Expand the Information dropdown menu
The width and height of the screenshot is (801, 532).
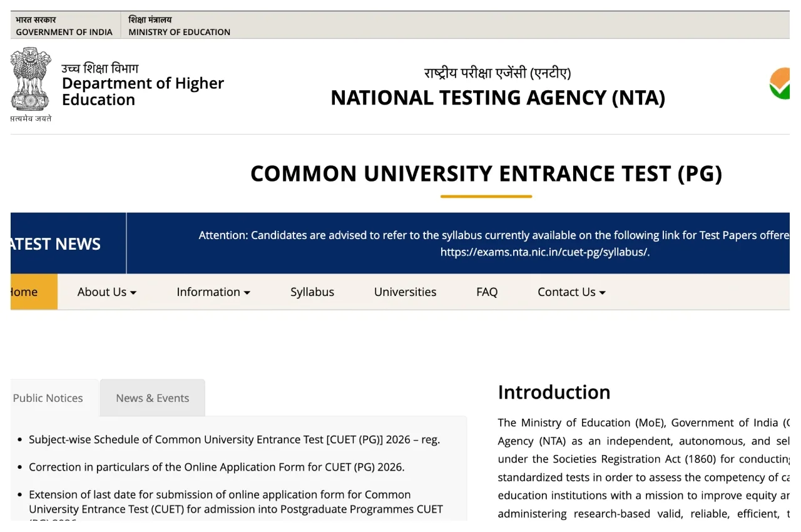(213, 292)
